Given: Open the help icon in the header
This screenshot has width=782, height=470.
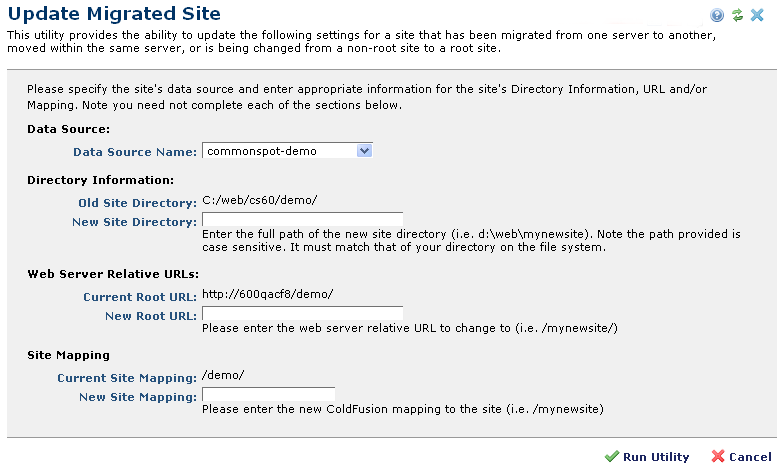Looking at the screenshot, I should [x=718, y=15].
